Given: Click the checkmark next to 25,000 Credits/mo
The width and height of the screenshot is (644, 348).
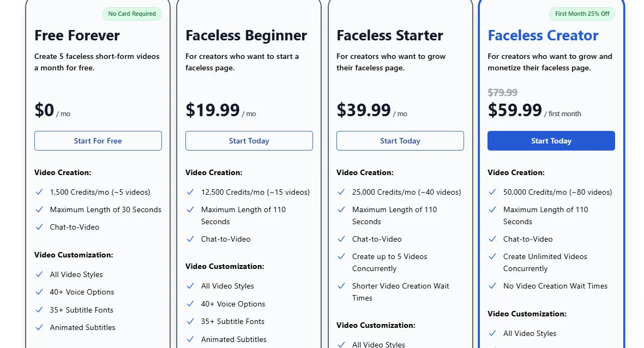Looking at the screenshot, I should (x=341, y=192).
